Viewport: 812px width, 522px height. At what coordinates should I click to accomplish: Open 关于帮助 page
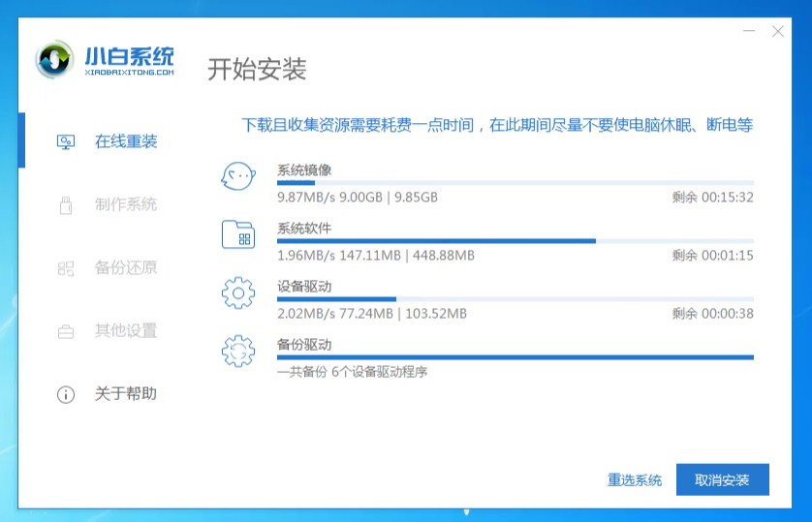tap(125, 394)
